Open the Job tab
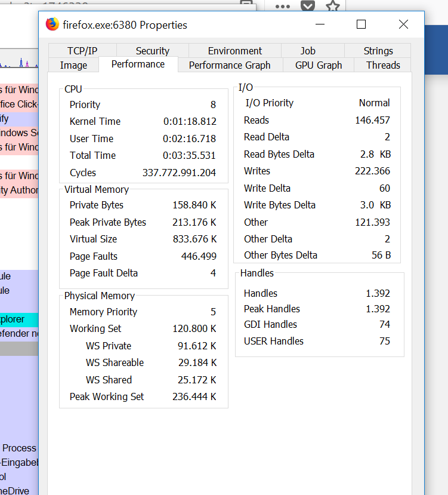The height and width of the screenshot is (495, 448). tap(308, 51)
